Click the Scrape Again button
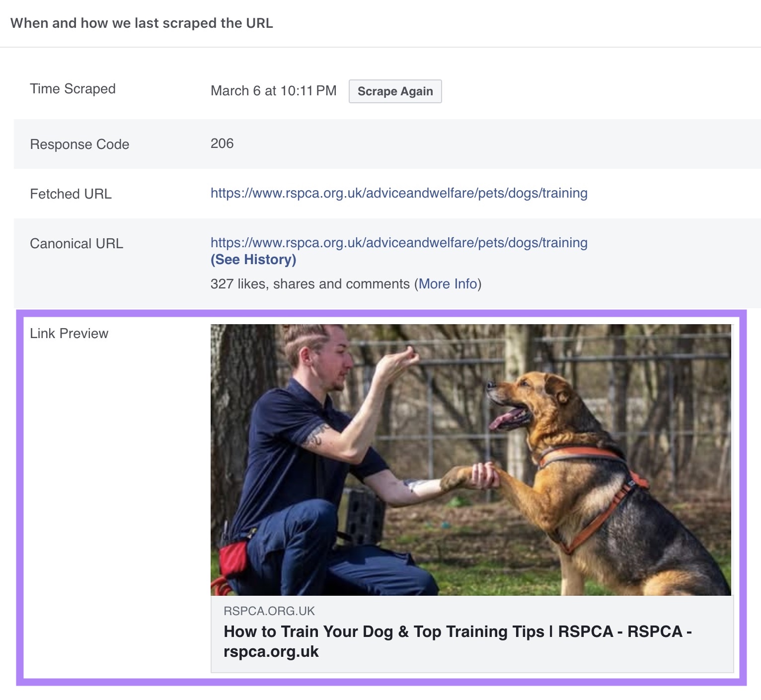 [x=395, y=91]
